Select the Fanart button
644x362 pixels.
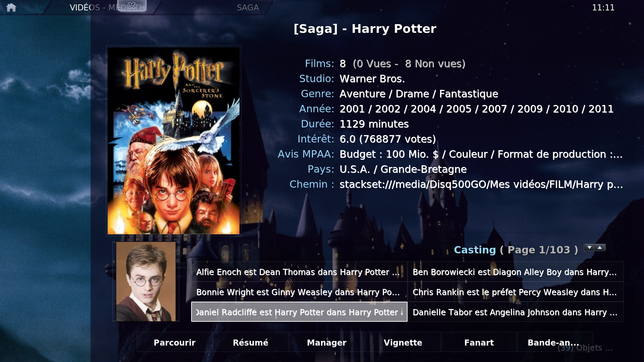479,342
